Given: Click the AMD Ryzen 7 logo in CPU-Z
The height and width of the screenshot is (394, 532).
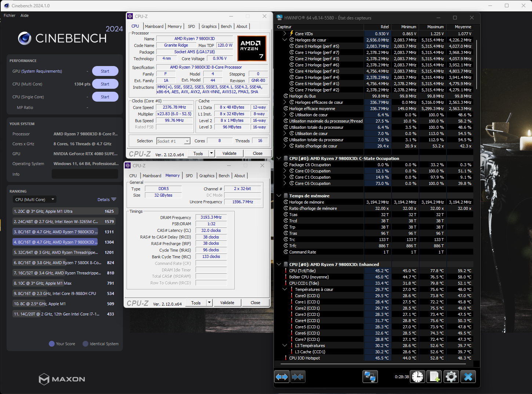Looking at the screenshot, I should pos(251,48).
